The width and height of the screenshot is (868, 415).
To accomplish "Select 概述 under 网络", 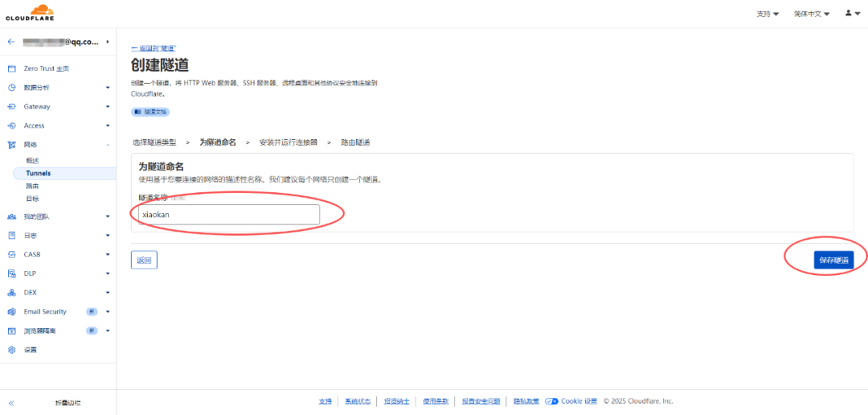I will [32, 160].
